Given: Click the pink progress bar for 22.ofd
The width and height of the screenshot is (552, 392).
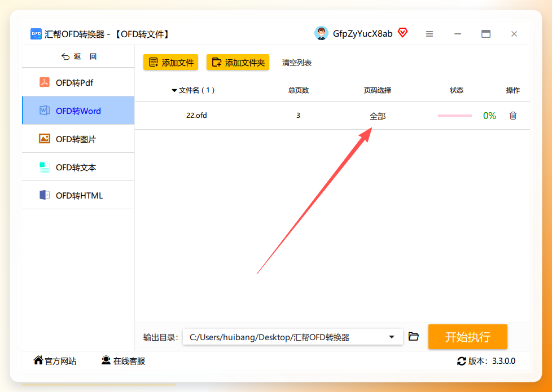Looking at the screenshot, I should point(455,116).
